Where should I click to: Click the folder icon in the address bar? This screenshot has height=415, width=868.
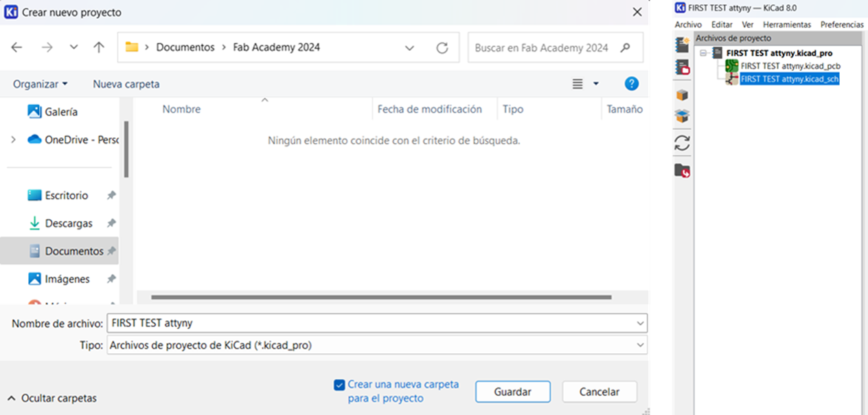(132, 47)
